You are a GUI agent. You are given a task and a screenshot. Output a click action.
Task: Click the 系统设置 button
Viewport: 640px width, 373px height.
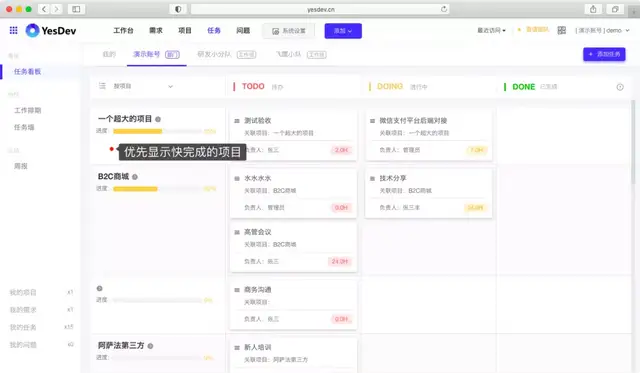(289, 31)
